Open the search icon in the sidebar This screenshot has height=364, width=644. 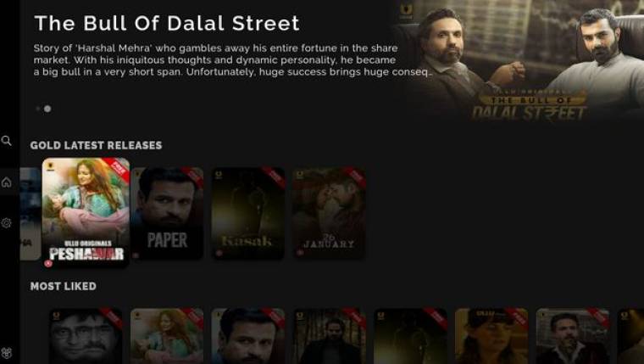6,141
